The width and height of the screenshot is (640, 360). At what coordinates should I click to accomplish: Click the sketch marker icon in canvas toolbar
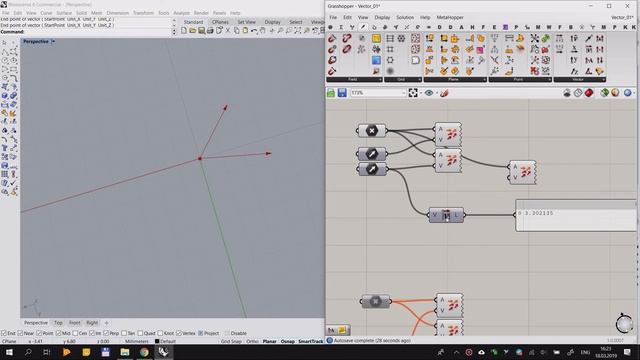coord(444,93)
